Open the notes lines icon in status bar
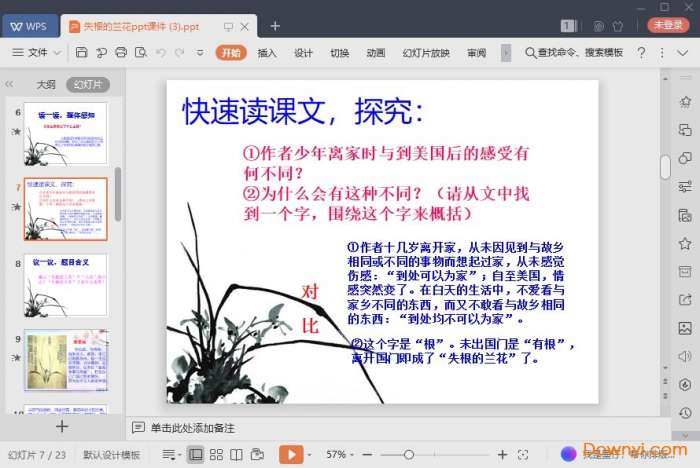This screenshot has height=468, width=700. tap(168, 455)
